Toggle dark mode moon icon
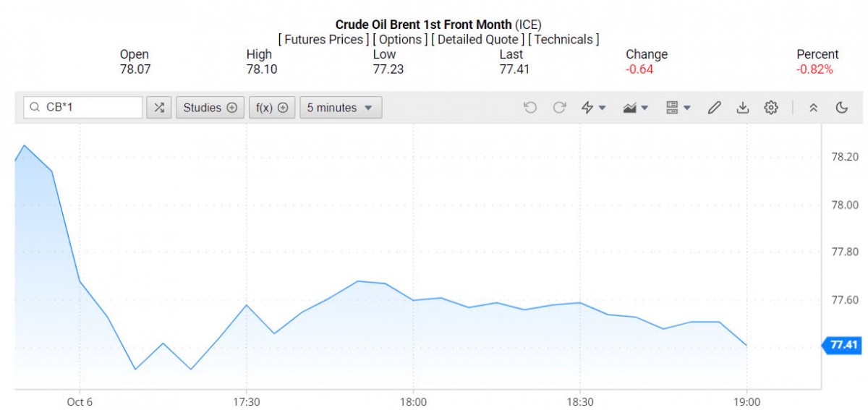 click(841, 108)
